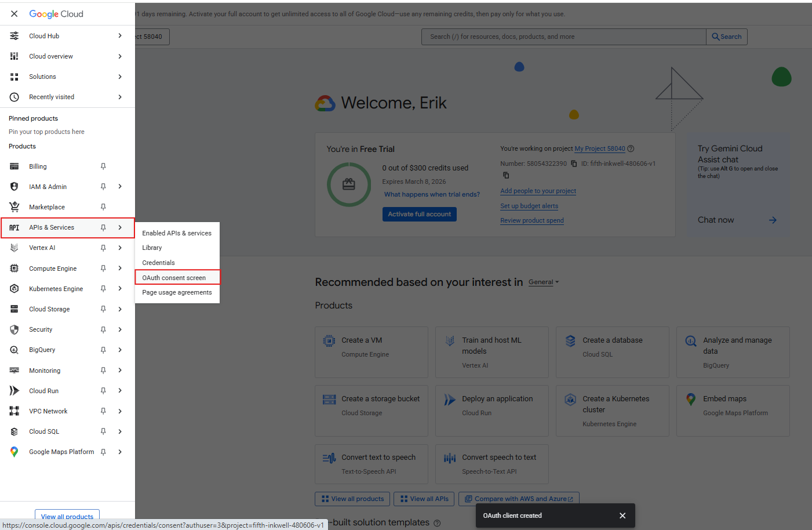This screenshot has width=812, height=530.
Task: Click the Kubernetes Engine sidebar icon
Action: [x=14, y=289]
